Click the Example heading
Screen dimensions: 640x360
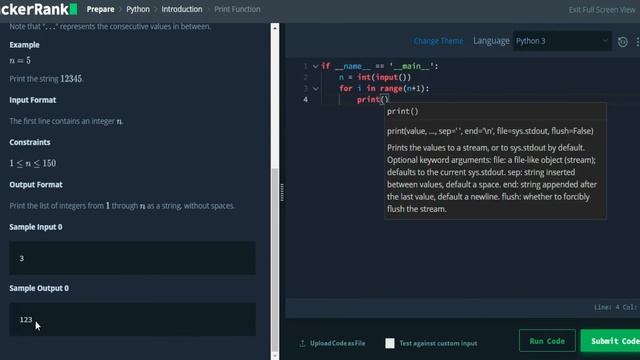click(24, 45)
